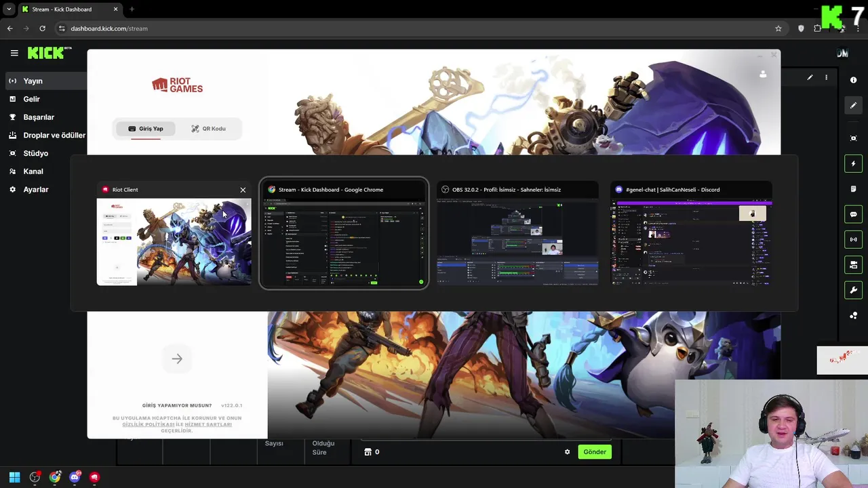Open the extensions icon in Chrome toolbar
Image resolution: width=868 pixels, height=488 pixels.
[817, 28]
